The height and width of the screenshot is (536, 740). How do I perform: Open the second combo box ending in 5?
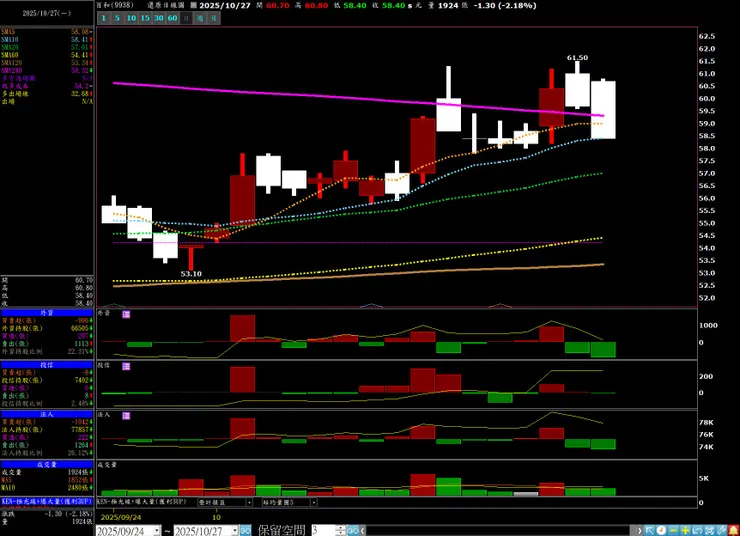click(289, 502)
